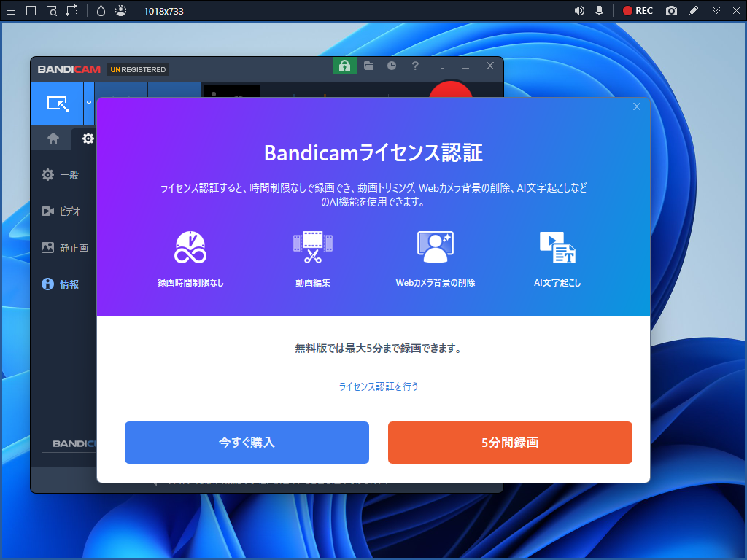Viewport: 747px width, 560px height.
Task: Close the recording frame top bar
Action: click(x=736, y=10)
